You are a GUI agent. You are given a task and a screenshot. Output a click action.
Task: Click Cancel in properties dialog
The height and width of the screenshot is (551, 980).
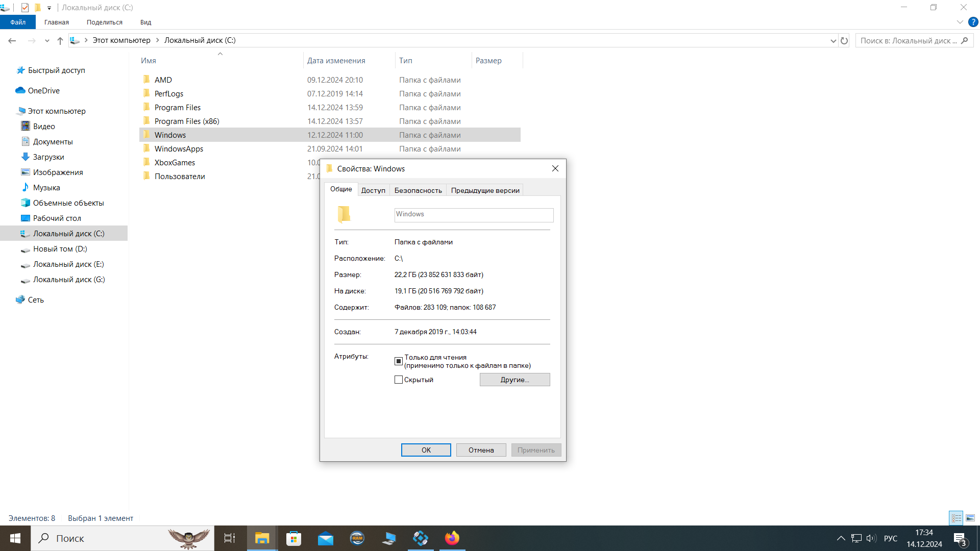click(x=481, y=450)
